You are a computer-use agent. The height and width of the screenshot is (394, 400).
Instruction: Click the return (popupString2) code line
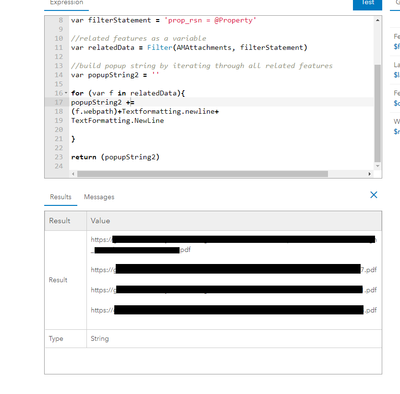[x=115, y=157]
